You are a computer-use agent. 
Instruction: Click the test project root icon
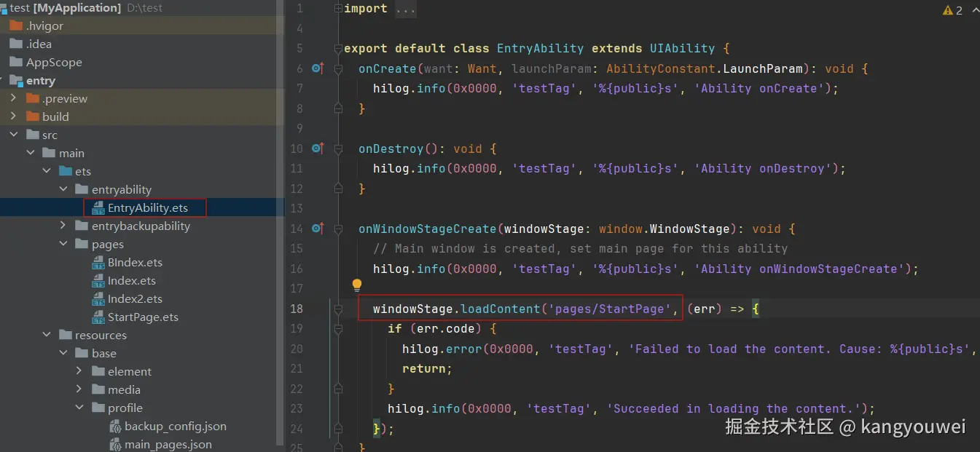(x=4, y=8)
